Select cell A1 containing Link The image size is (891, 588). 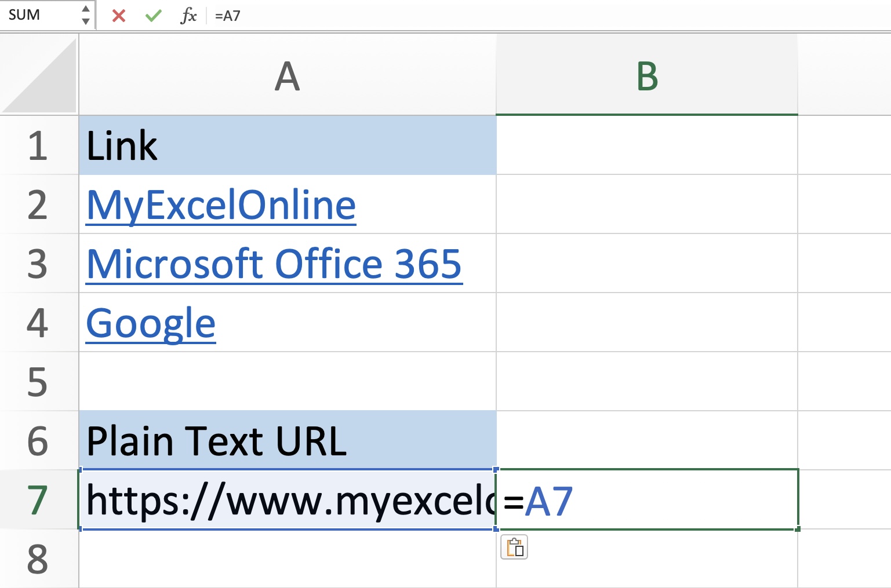tap(287, 145)
